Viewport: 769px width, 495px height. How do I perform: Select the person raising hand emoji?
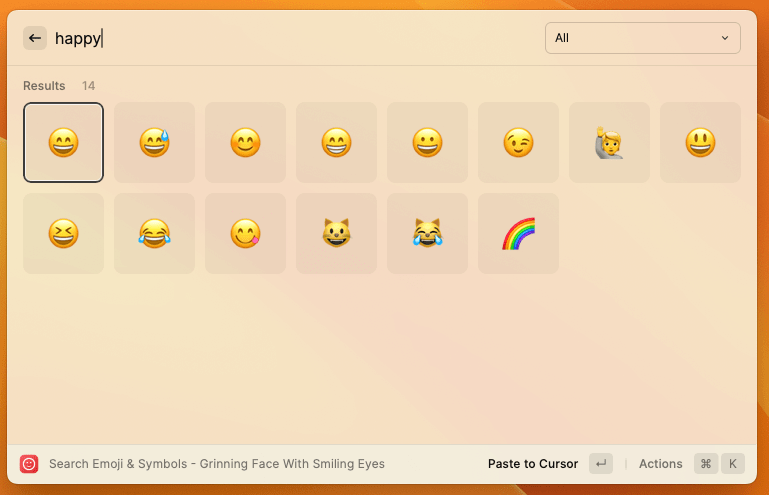pyautogui.click(x=609, y=142)
